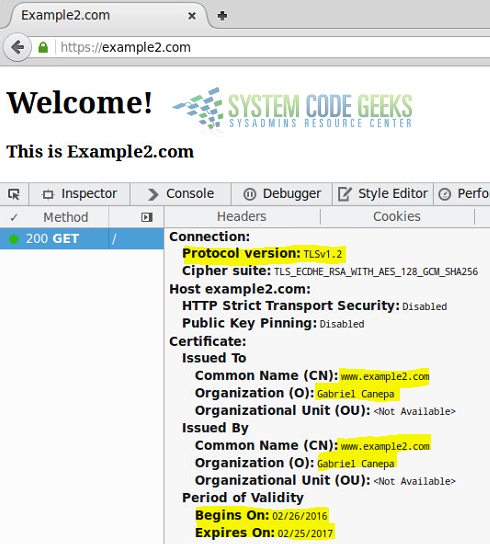Open the Style Editor tab
The width and height of the screenshot is (490, 544).
click(383, 194)
